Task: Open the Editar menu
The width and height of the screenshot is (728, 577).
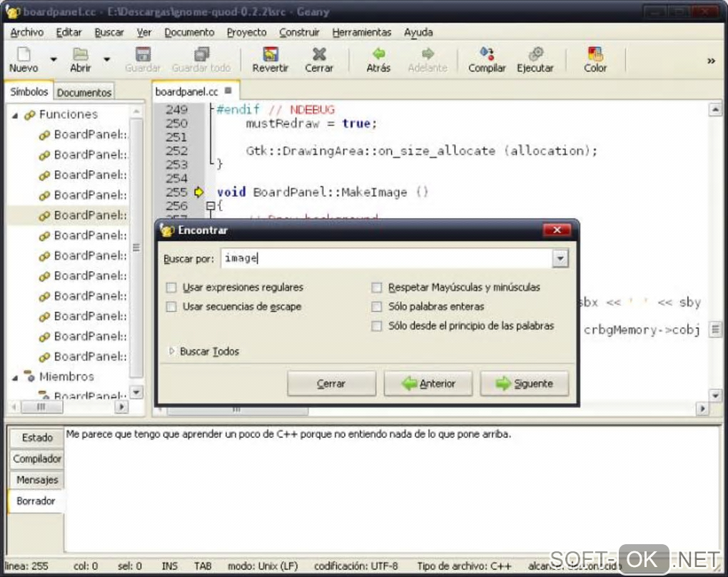Action: [x=69, y=33]
